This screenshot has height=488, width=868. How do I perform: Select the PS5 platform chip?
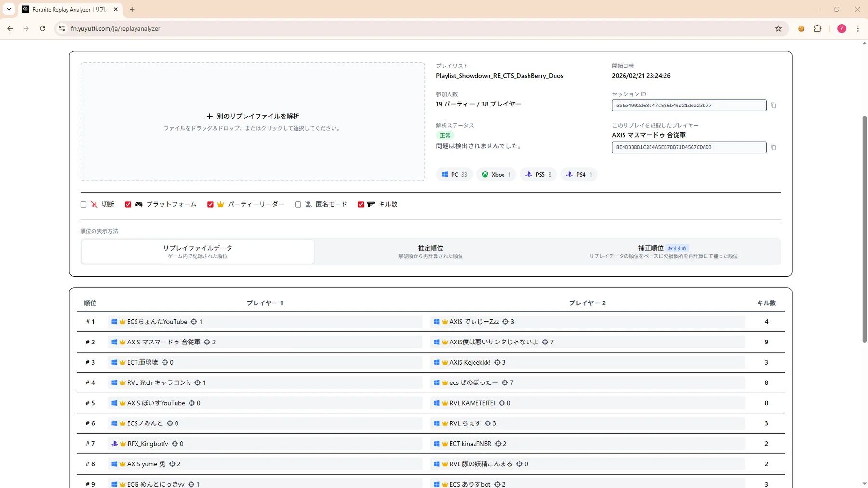538,174
